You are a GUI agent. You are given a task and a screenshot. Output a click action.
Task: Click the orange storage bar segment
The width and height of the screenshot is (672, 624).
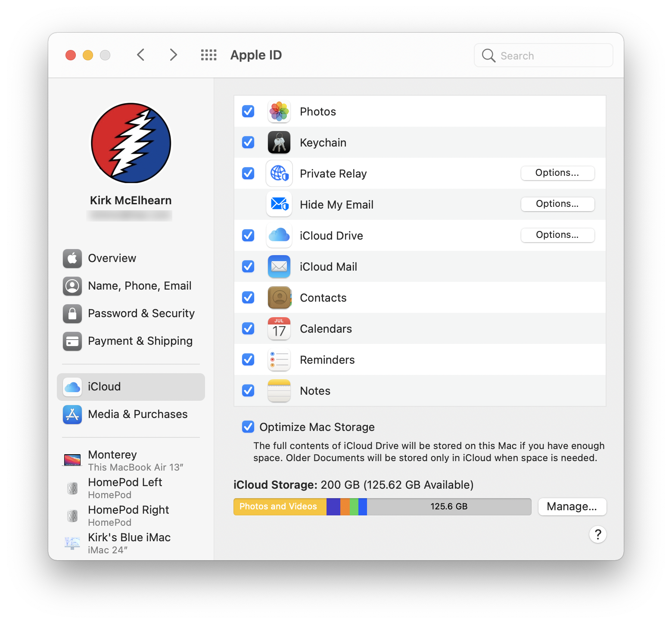(345, 507)
